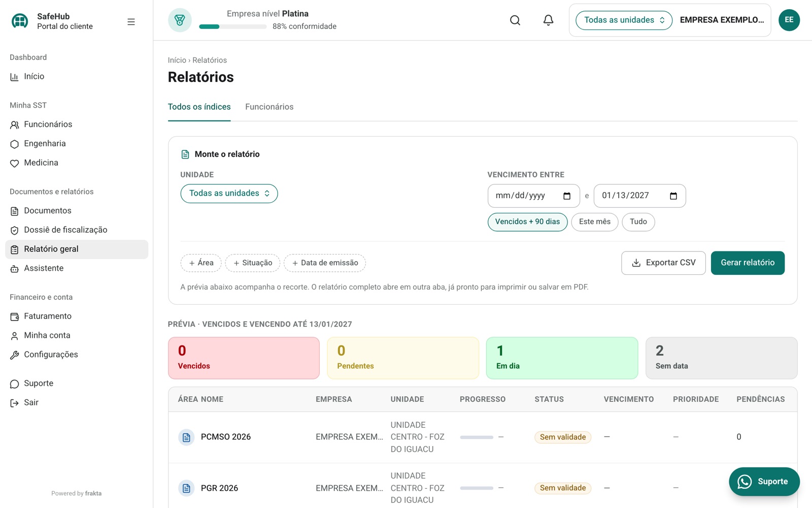This screenshot has width=812, height=508.
Task: Click the SafeHub logo icon
Action: [x=20, y=21]
